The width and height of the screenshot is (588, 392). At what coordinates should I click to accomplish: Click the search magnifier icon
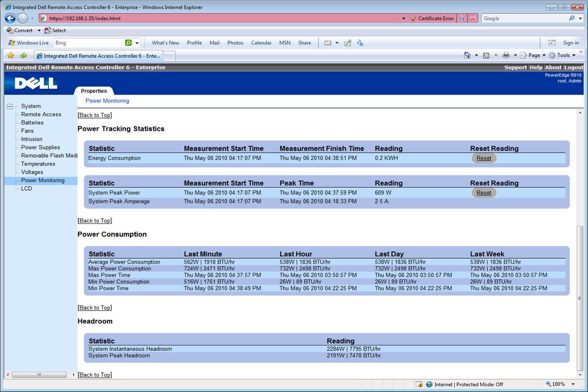point(572,18)
